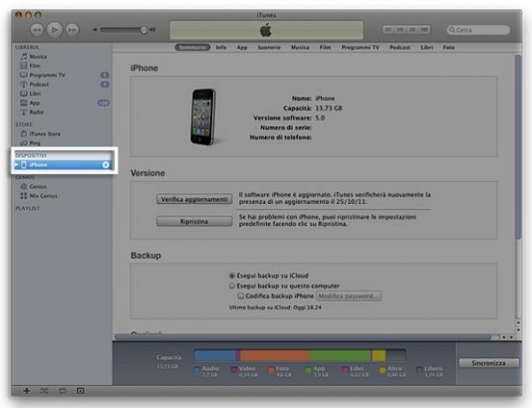Switch to the Programmi TV tab
Screen dimensions: 532x408
pos(360,47)
